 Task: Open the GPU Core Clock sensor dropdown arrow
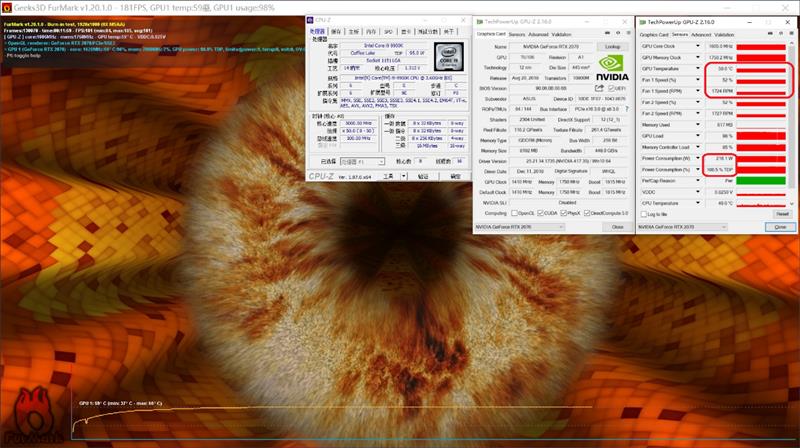click(698, 46)
